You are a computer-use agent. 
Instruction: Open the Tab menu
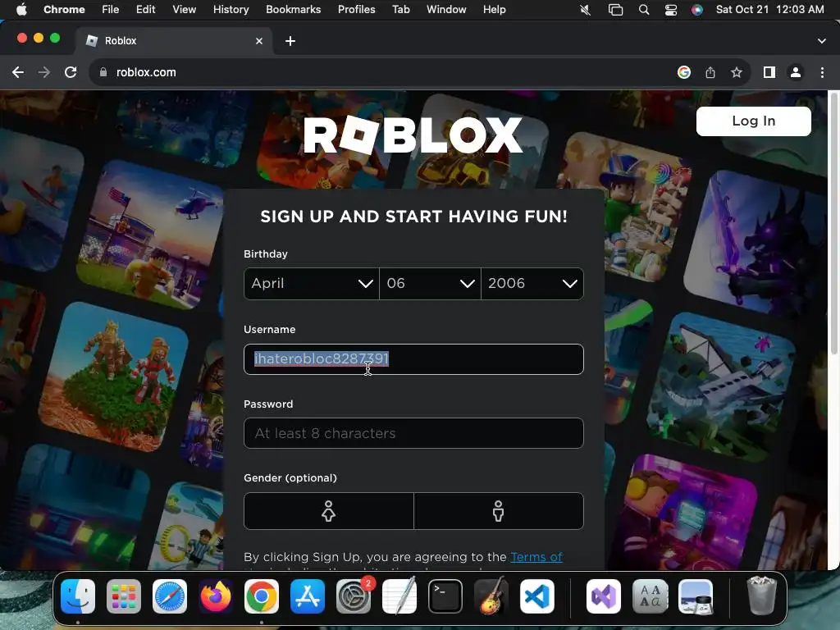400,10
